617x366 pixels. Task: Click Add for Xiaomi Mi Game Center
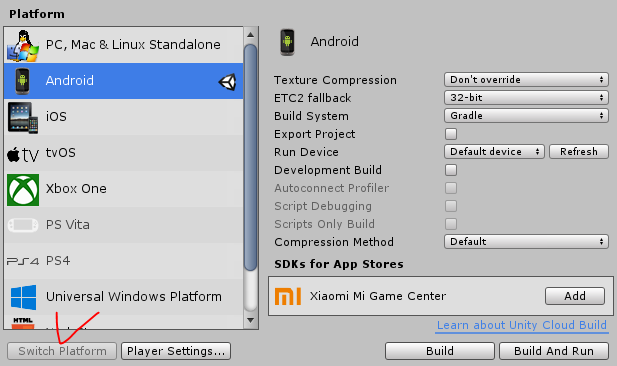click(575, 296)
